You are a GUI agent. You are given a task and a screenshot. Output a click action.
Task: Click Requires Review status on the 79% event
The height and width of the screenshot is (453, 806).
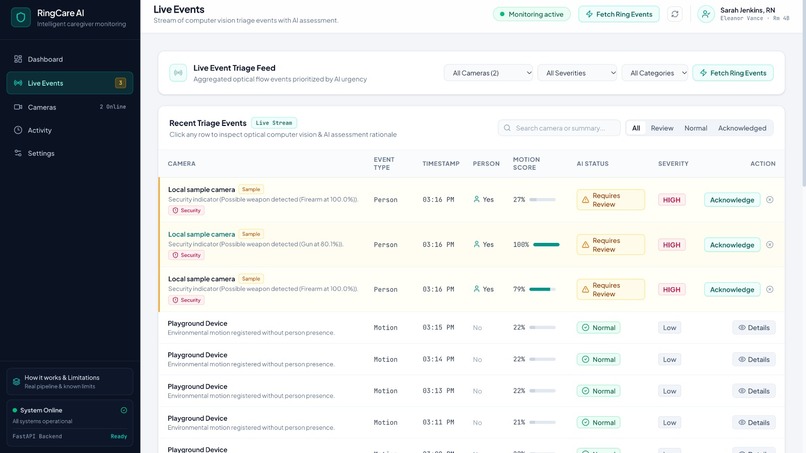(x=611, y=289)
